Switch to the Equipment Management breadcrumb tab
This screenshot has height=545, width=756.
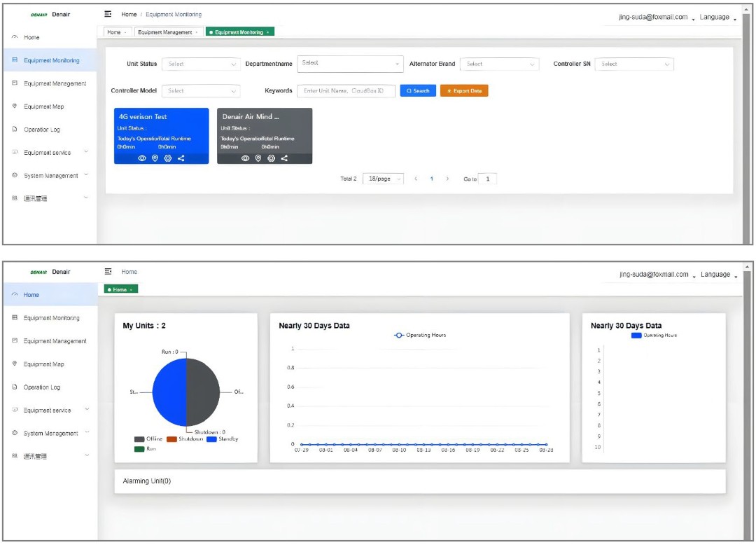click(x=166, y=32)
